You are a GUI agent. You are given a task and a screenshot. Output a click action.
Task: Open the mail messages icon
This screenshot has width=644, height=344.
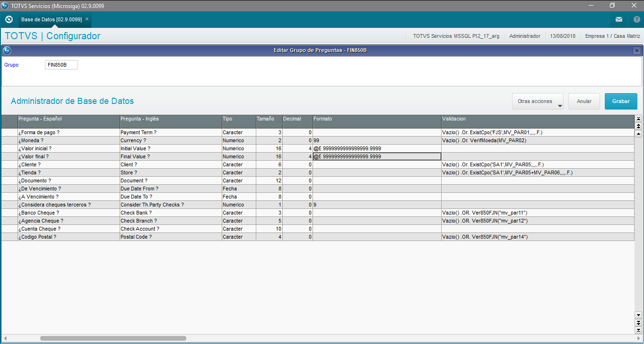coord(619,19)
